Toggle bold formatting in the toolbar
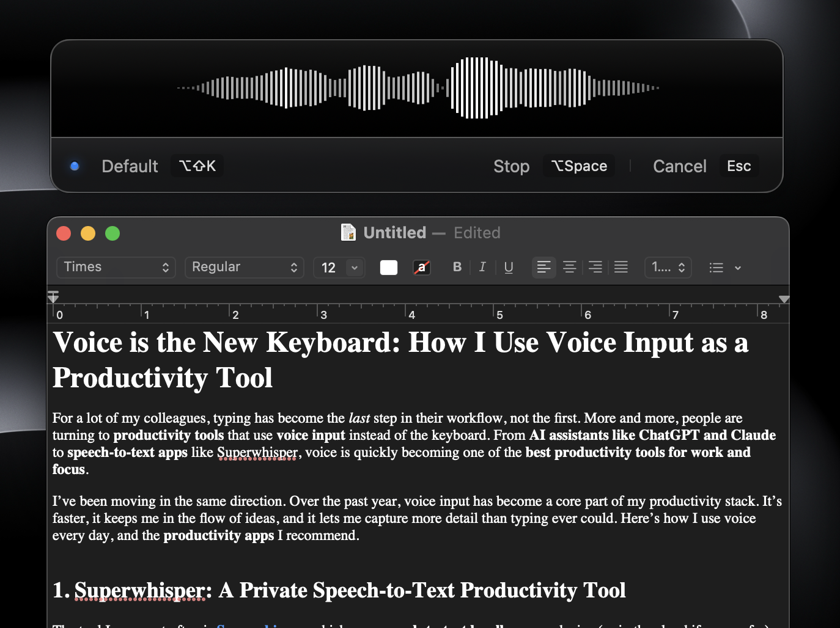Viewport: 840px width, 628px height. [457, 267]
